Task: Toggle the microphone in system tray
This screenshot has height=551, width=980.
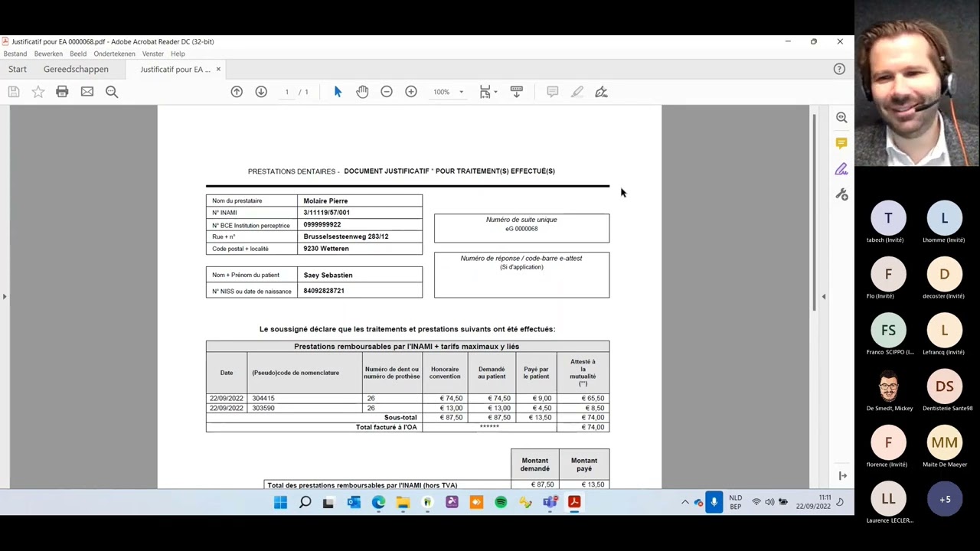Action: click(714, 502)
